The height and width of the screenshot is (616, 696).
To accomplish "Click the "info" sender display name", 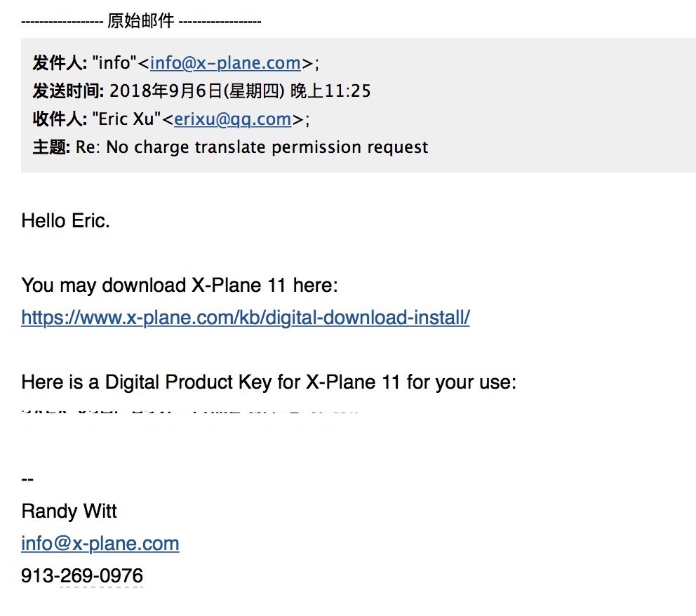I will click(x=114, y=63).
